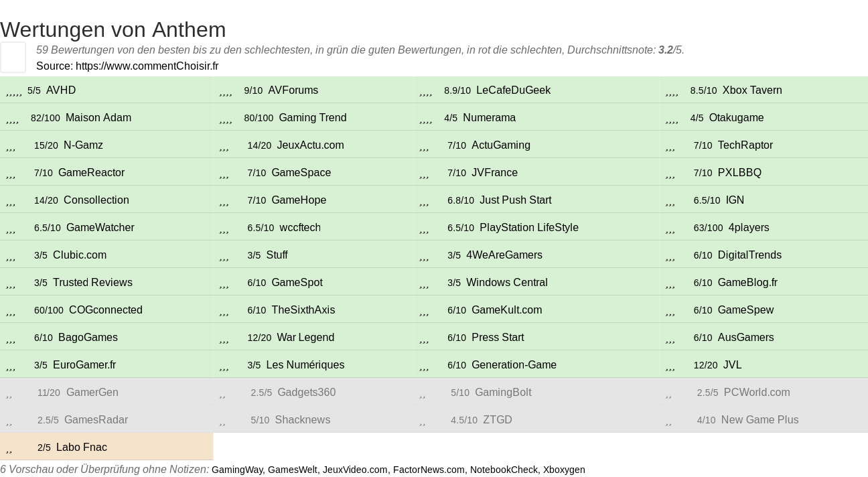
Task: Open DigitalTrends review
Action: (749, 255)
